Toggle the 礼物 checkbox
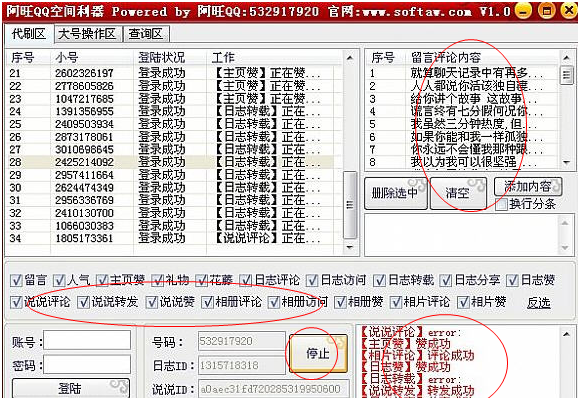Viewport: 578px width, 398px height. [x=157, y=280]
